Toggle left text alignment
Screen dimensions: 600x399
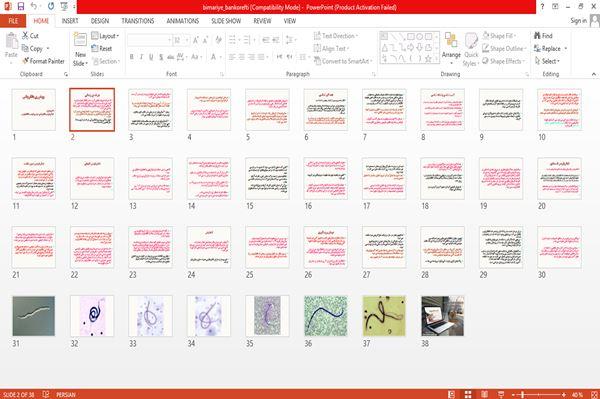232,57
